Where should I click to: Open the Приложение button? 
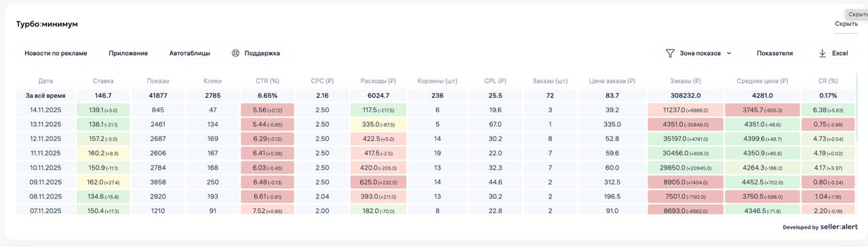(128, 53)
